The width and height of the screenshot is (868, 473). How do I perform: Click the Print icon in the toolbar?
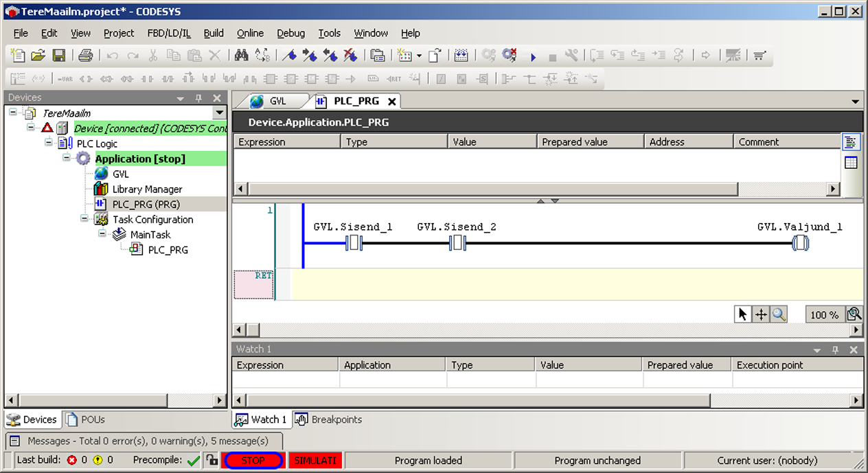[85, 56]
